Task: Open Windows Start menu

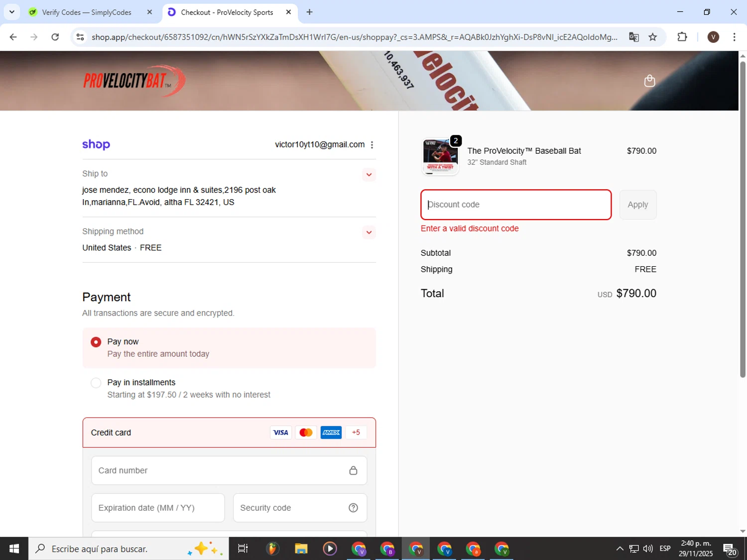Action: pos(14,549)
